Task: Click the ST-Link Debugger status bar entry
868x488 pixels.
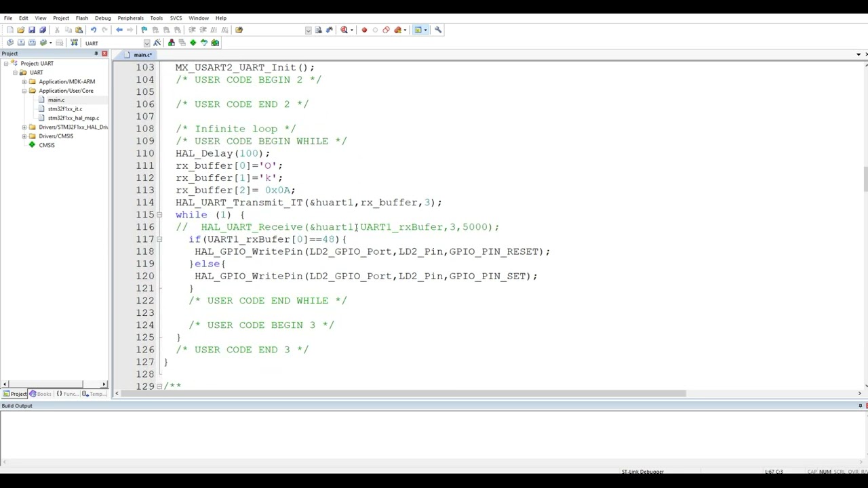Action: coord(642,472)
